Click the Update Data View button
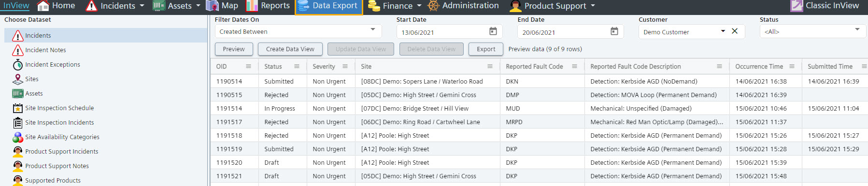This screenshot has height=186, width=868. (361, 49)
